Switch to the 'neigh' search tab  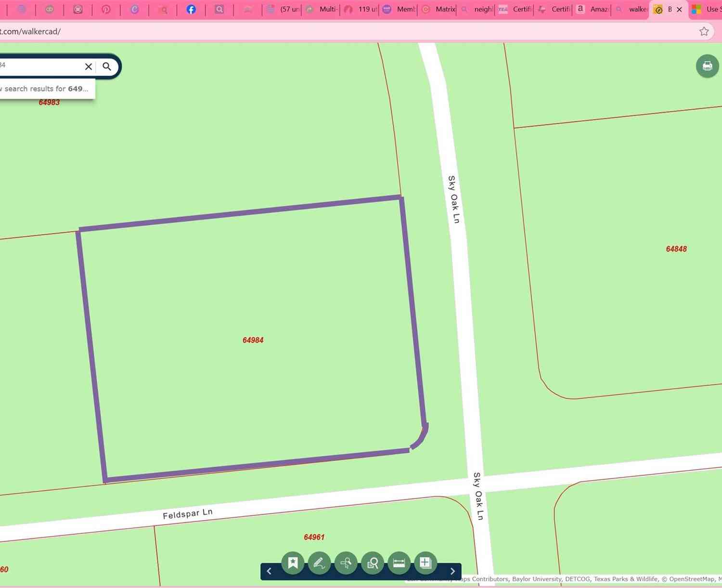point(477,9)
